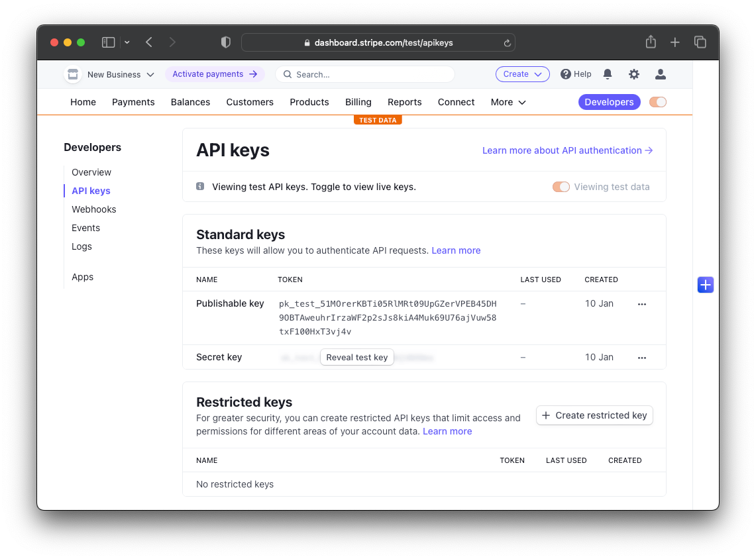Click the New Business store icon

click(73, 74)
